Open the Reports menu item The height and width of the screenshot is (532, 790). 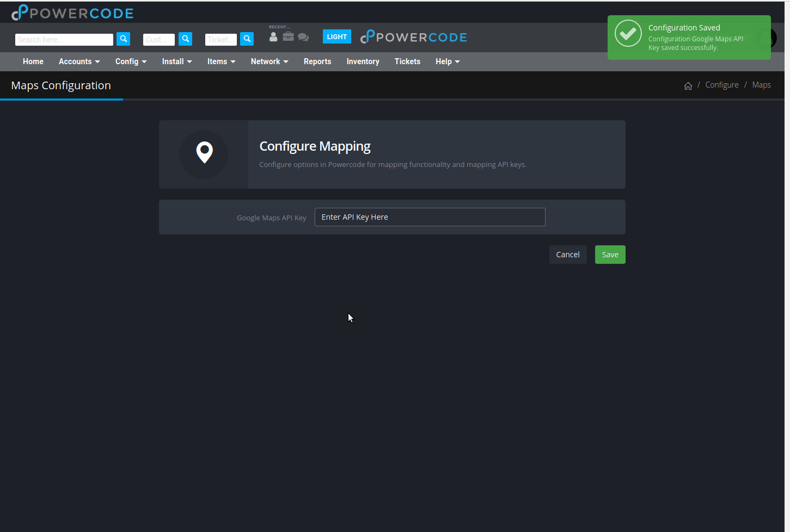point(317,61)
